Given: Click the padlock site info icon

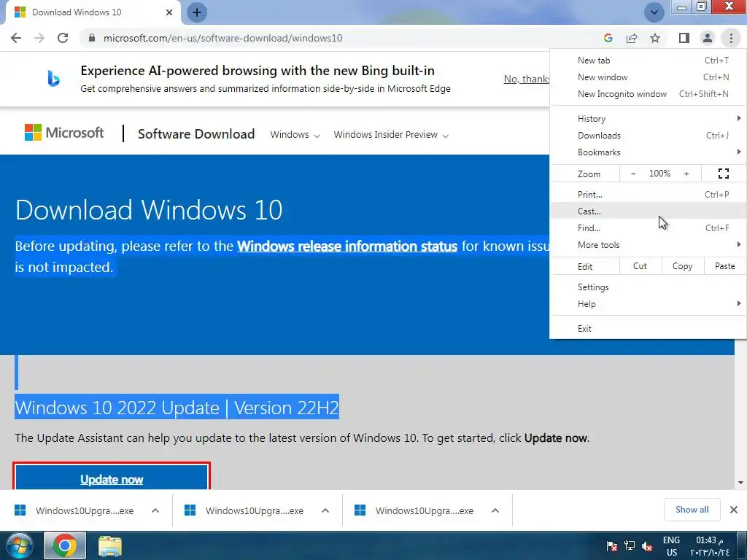Looking at the screenshot, I should 92,38.
